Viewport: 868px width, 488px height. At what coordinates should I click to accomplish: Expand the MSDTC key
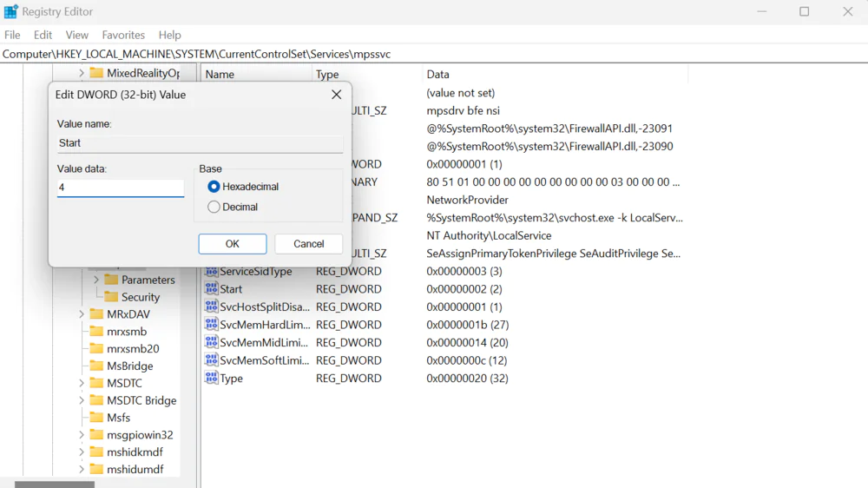(x=82, y=383)
